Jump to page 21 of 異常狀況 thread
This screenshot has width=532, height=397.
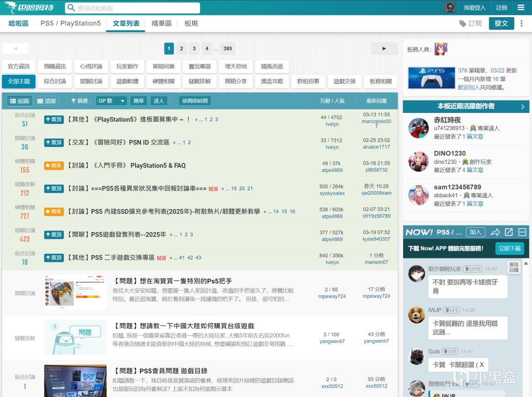coord(250,189)
